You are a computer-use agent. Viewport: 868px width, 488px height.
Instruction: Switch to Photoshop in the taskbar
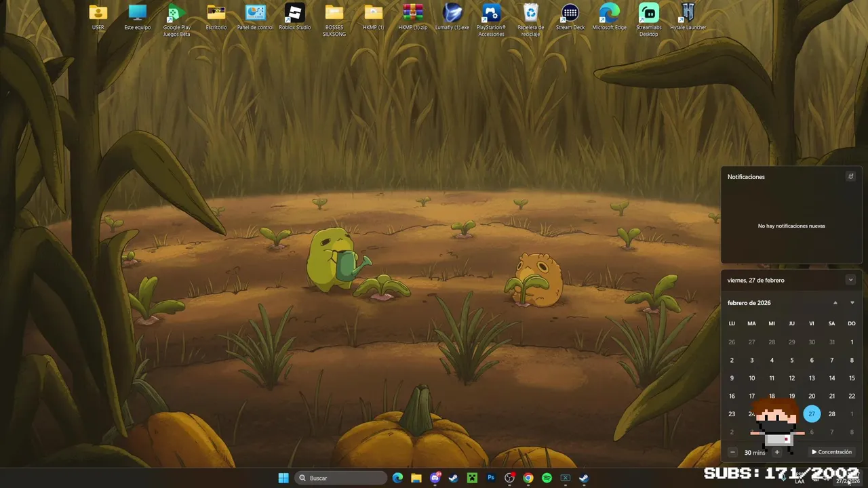pyautogui.click(x=491, y=478)
